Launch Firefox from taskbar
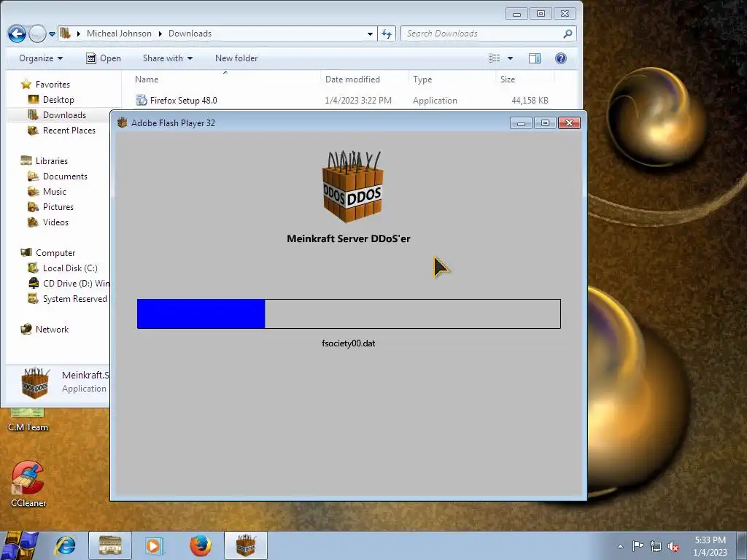Viewport: 747px width, 560px height. [x=201, y=545]
